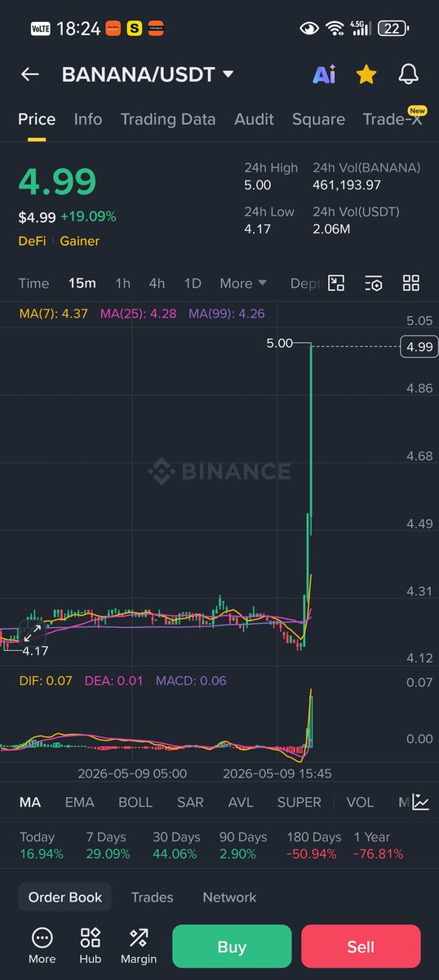
Task: Go back using the left arrow
Action: (x=30, y=74)
